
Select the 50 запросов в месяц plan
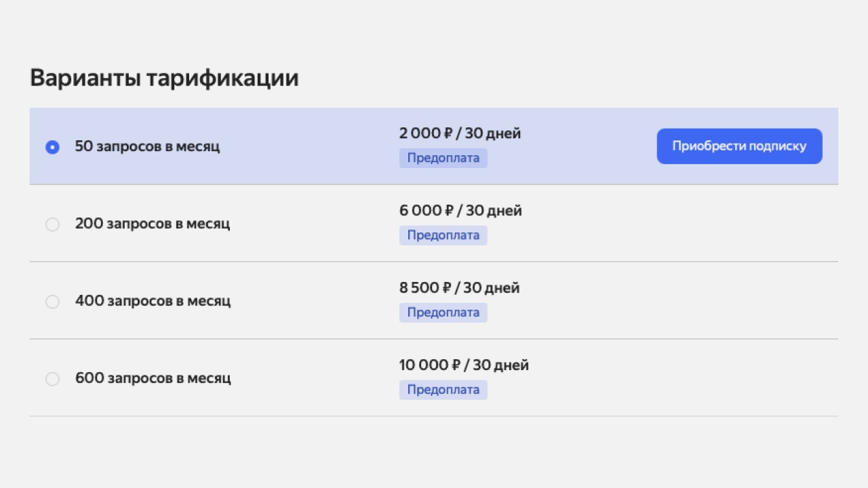click(52, 146)
